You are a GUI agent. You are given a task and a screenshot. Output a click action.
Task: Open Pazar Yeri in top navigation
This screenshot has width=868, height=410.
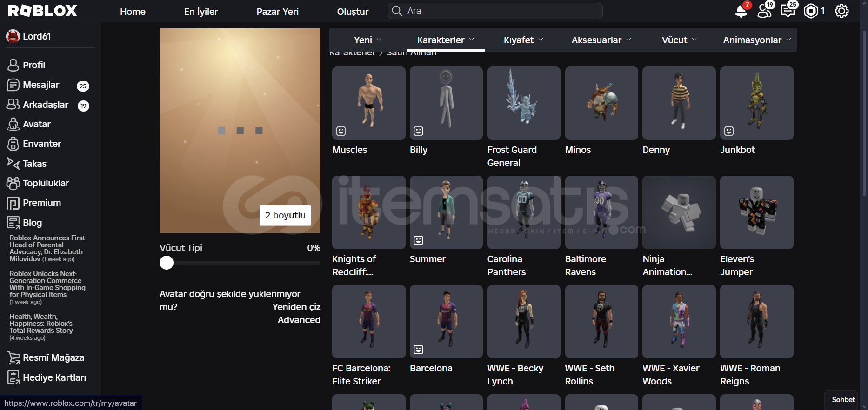point(277,12)
